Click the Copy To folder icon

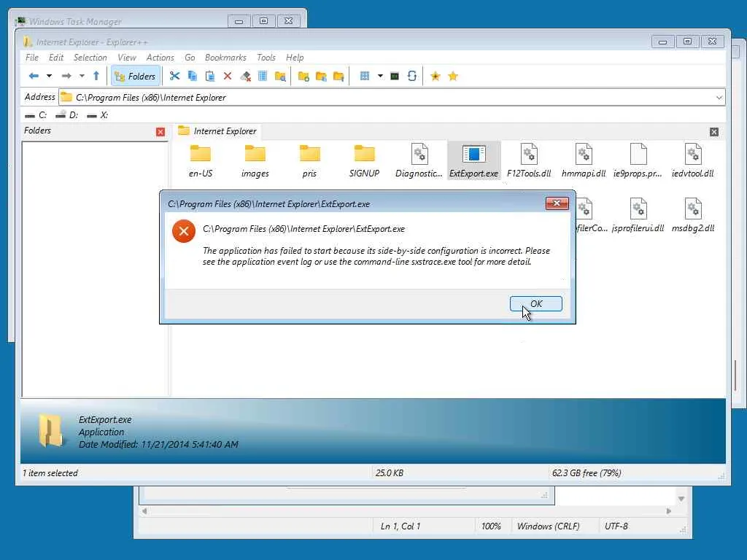point(321,76)
